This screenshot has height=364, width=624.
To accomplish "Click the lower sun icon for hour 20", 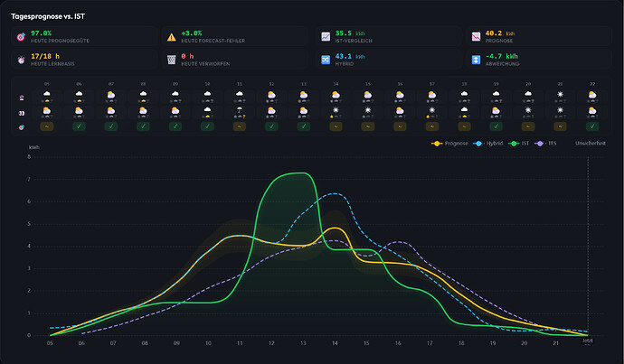I will click(528, 109).
